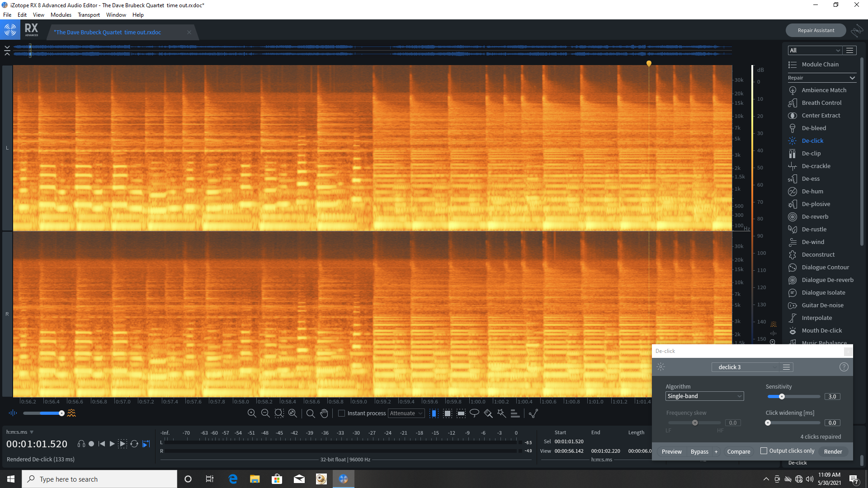
Task: Open the De-hum module
Action: (x=806, y=191)
